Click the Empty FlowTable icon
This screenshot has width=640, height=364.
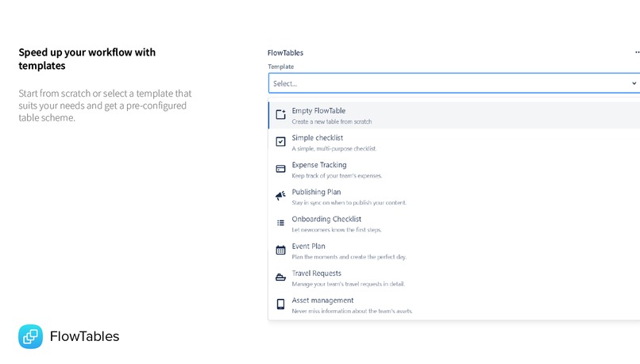[280, 114]
